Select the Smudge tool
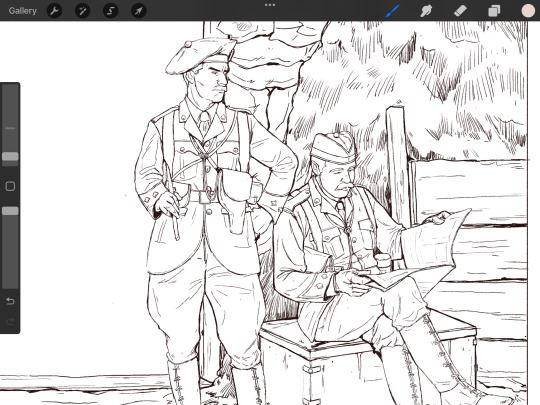Viewport: 540px width, 405px height. (426, 11)
